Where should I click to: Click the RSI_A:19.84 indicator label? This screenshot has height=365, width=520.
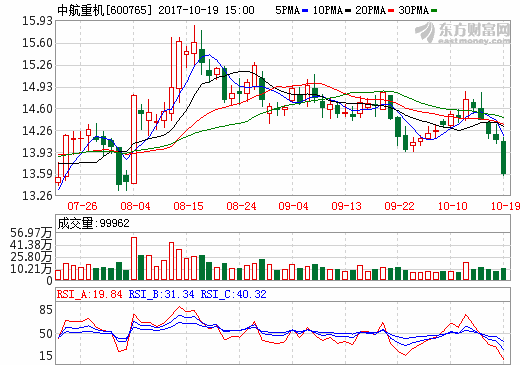(89, 294)
